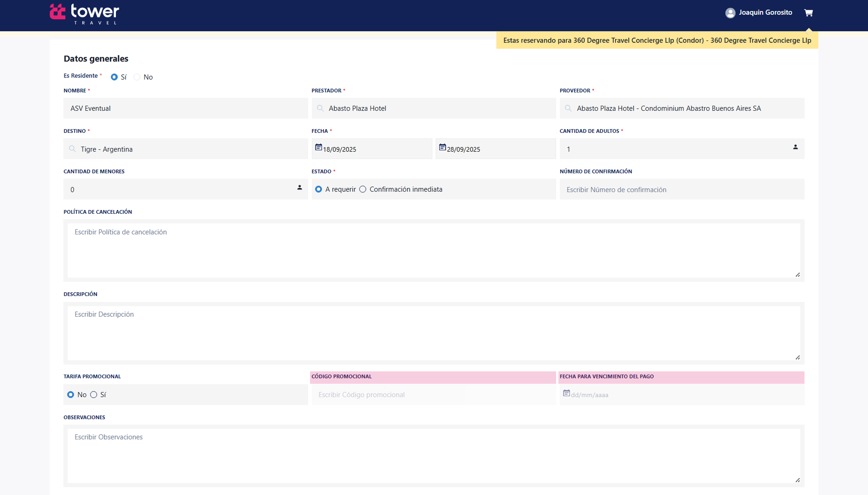Open the Destino search dropdown
868x495 pixels.
[x=185, y=149]
